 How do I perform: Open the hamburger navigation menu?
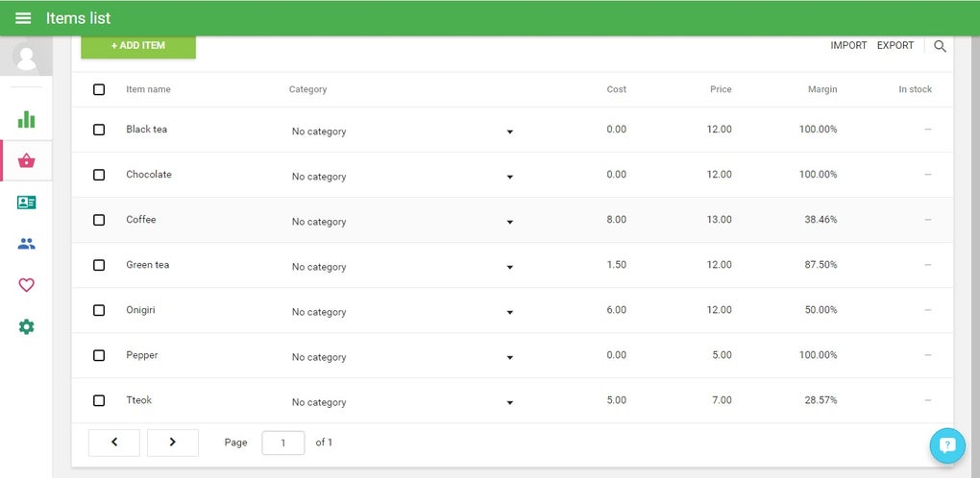23,18
